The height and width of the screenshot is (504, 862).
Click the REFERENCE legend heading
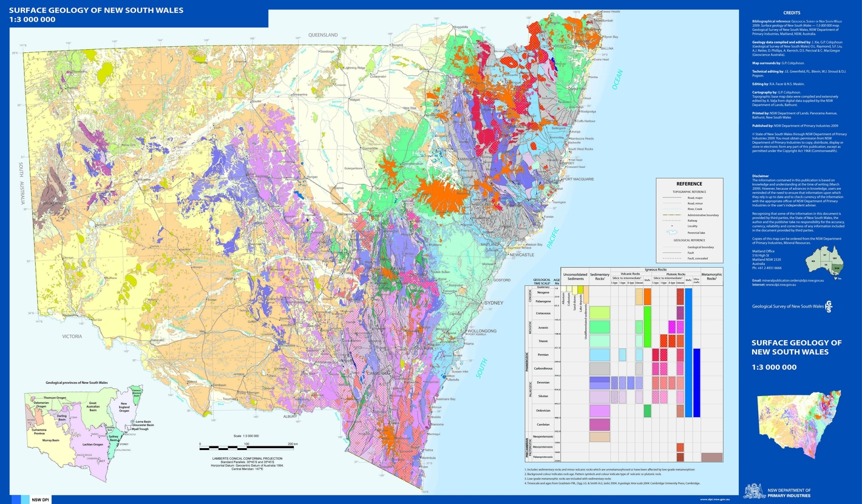[x=689, y=184]
